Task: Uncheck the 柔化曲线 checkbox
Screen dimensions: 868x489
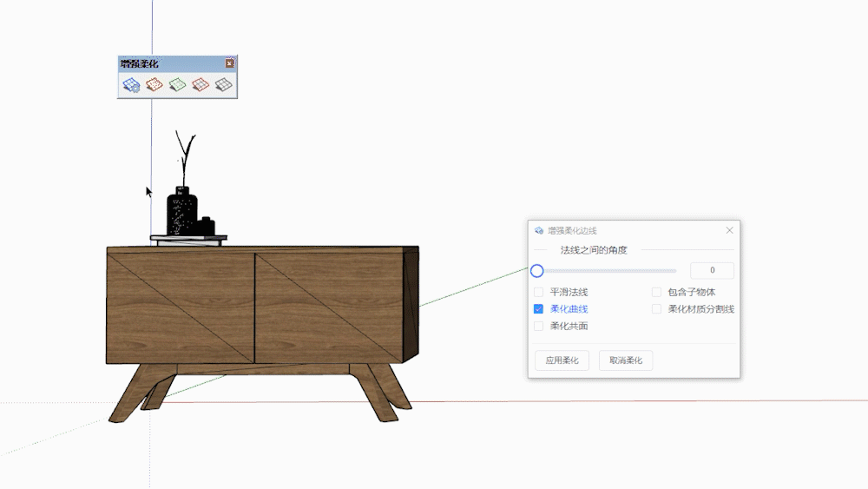Action: [x=538, y=309]
